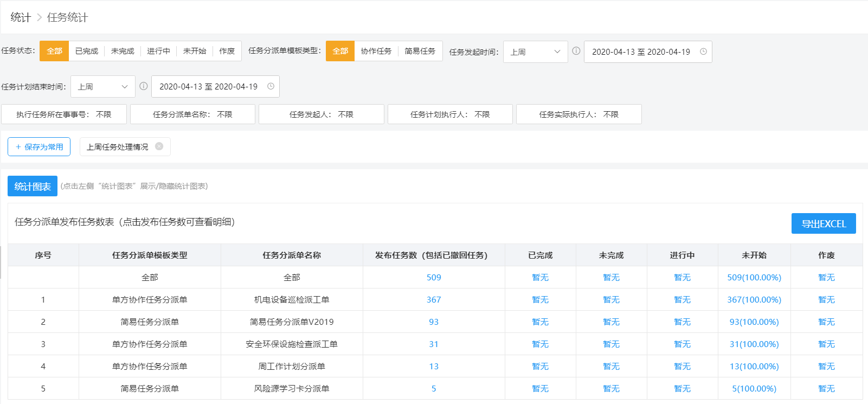Open 任务分派单名称 不限 selector
868x404 pixels.
[192, 114]
